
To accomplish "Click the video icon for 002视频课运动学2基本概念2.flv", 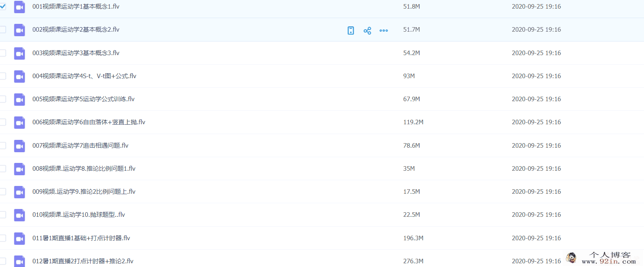I will tap(19, 30).
